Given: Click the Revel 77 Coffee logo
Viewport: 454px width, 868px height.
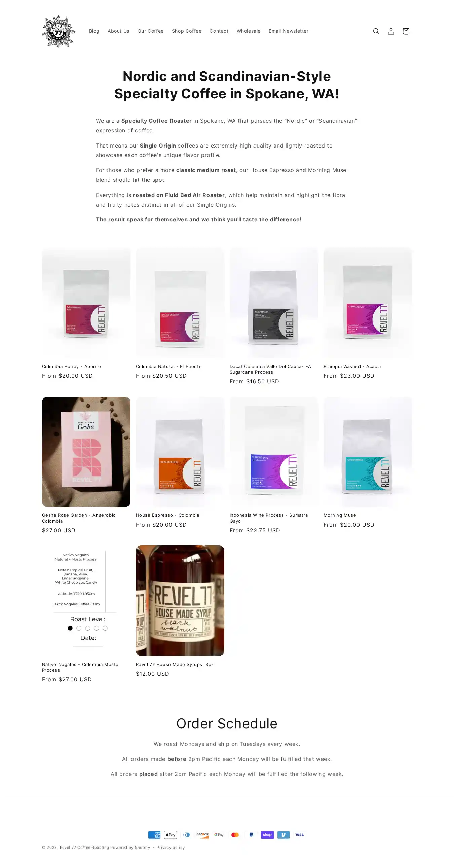Looking at the screenshot, I should click(x=59, y=31).
